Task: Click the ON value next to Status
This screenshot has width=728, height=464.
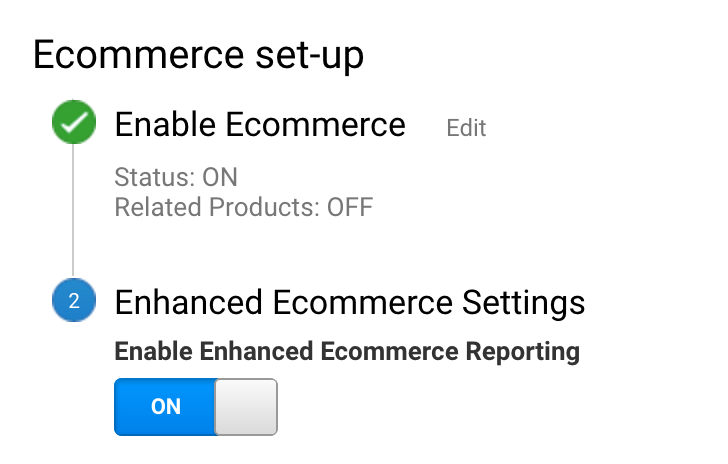Action: (220, 177)
